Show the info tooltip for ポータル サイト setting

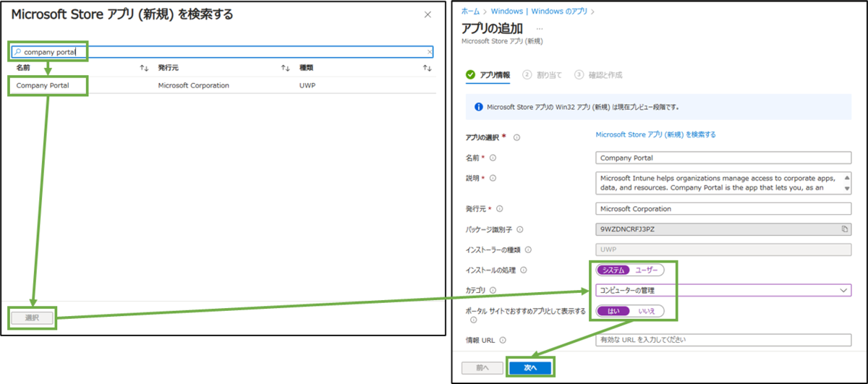[x=472, y=319]
